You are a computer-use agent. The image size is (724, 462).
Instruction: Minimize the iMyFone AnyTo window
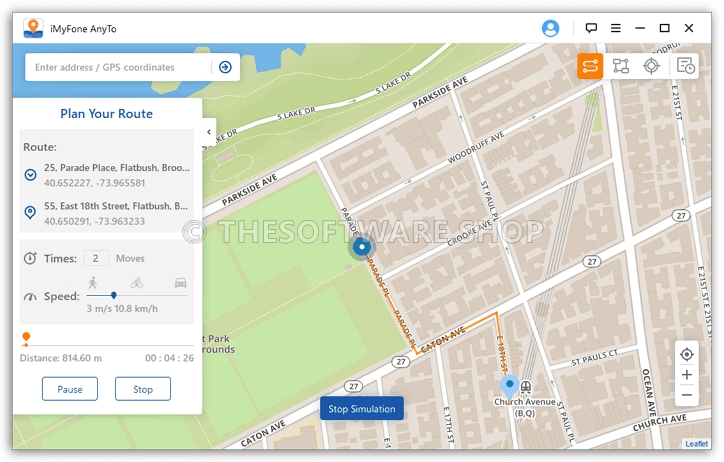(x=640, y=28)
